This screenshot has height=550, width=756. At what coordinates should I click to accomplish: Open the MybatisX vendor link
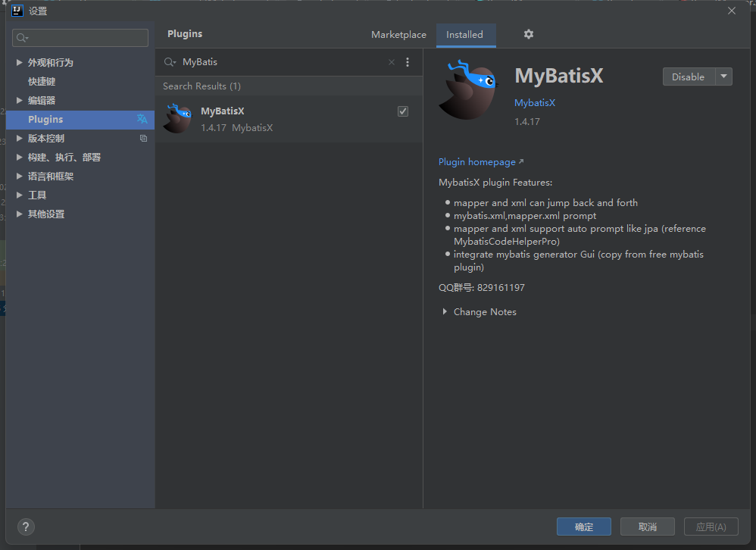point(535,103)
